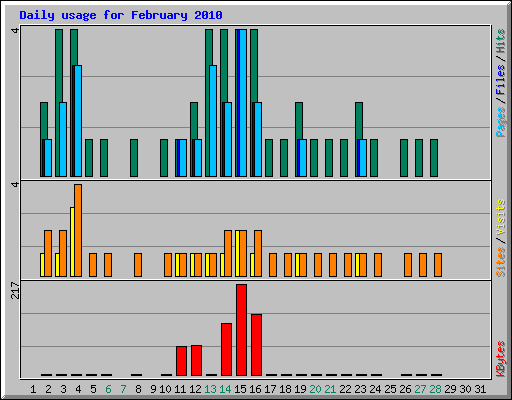Click day label "4" on the x-axis
The height and width of the screenshot is (400, 512).
tap(78, 389)
